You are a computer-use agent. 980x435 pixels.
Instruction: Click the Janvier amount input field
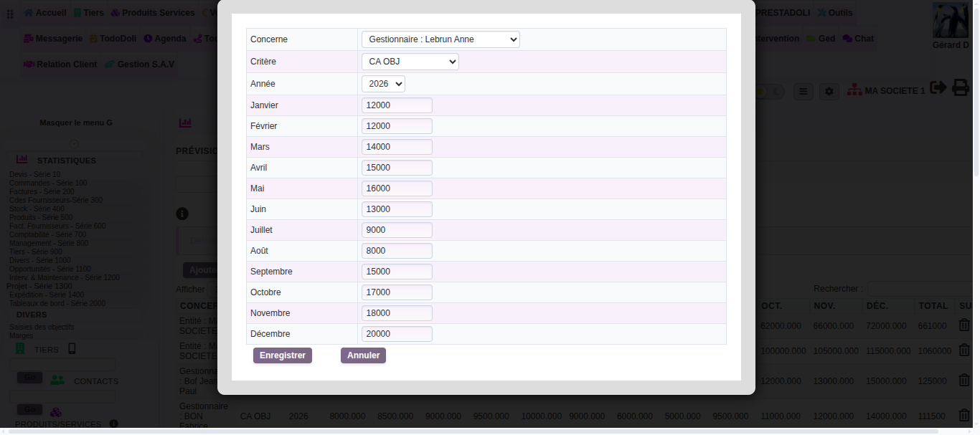point(397,105)
